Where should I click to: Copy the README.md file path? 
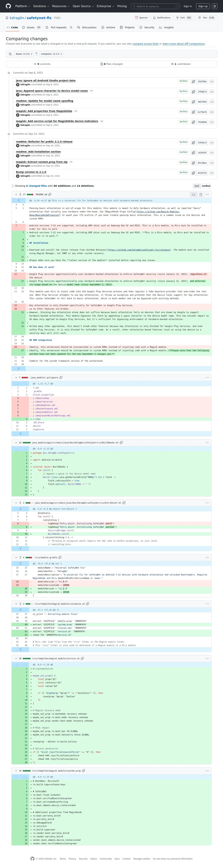[x=50, y=194]
